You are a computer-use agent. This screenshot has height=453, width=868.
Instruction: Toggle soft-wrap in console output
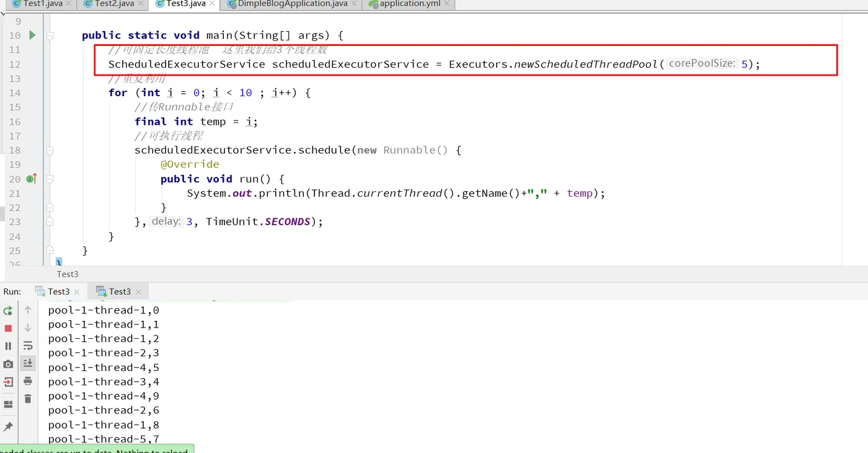click(28, 346)
